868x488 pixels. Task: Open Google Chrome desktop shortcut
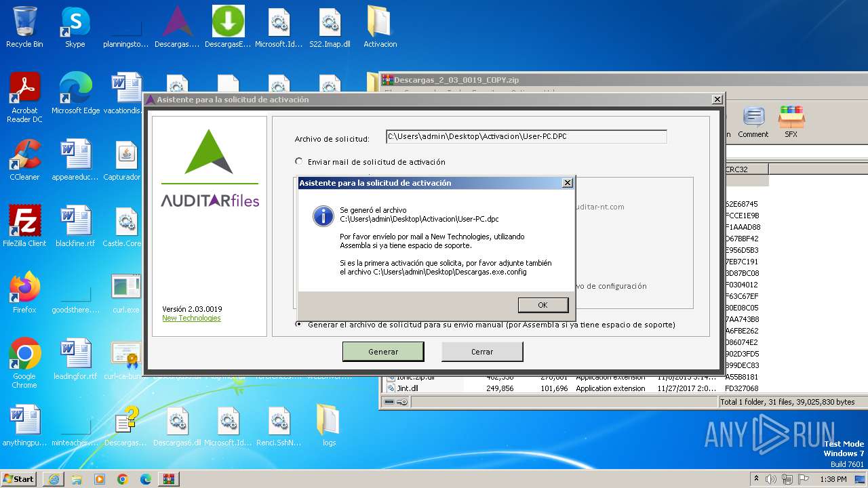(24, 363)
